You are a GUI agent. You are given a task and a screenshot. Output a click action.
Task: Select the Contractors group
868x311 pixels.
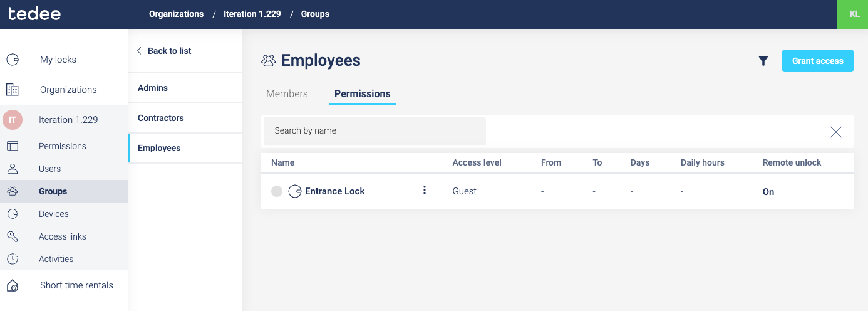(161, 118)
